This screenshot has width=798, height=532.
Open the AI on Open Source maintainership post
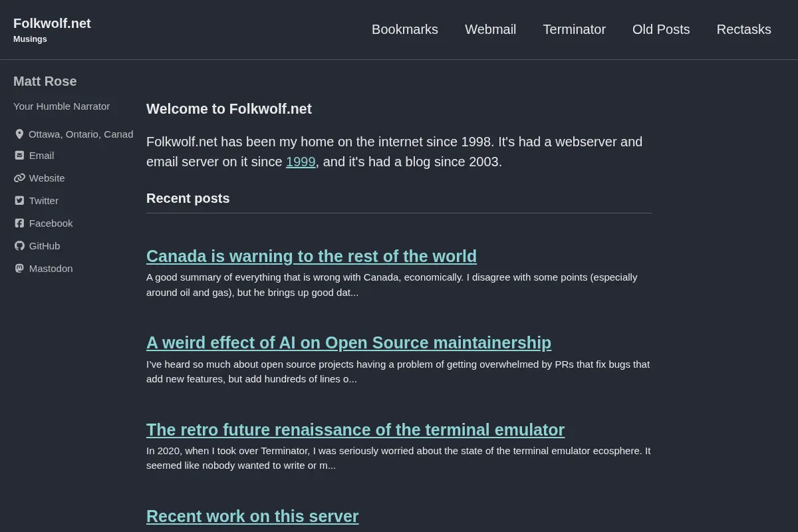click(x=348, y=342)
